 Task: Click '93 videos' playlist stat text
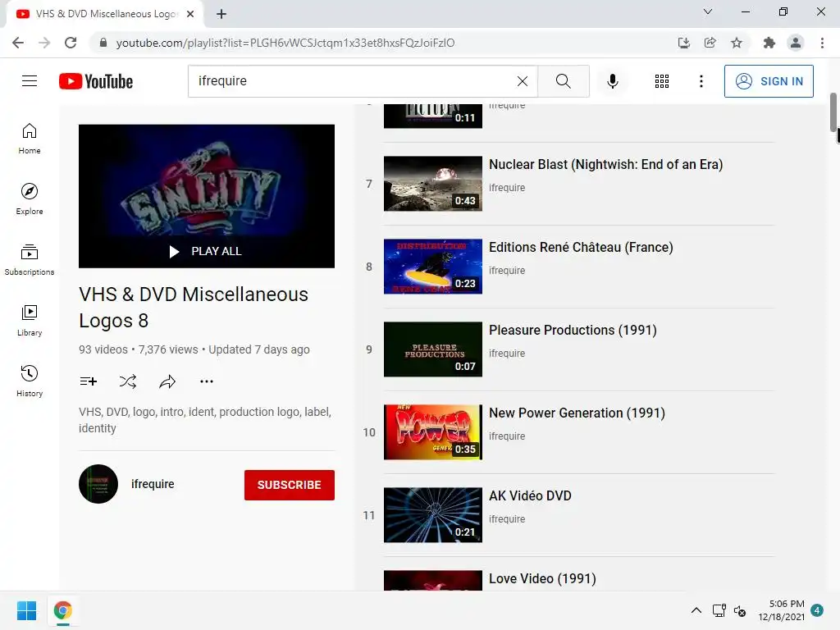pos(103,349)
